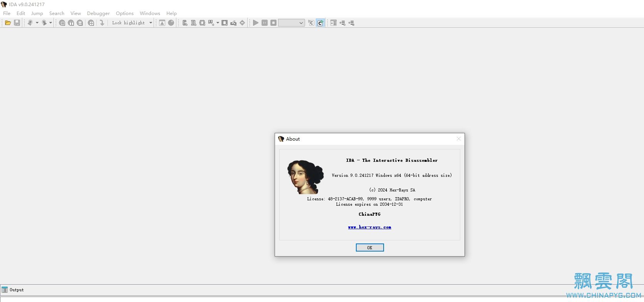Click the portrait image in About dialog
The image size is (644, 302).
click(x=305, y=177)
